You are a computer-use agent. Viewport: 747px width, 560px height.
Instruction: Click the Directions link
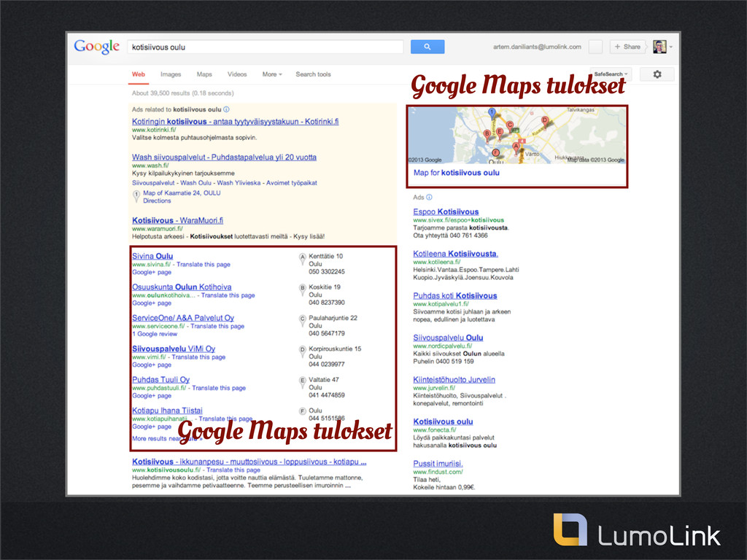[x=157, y=201]
